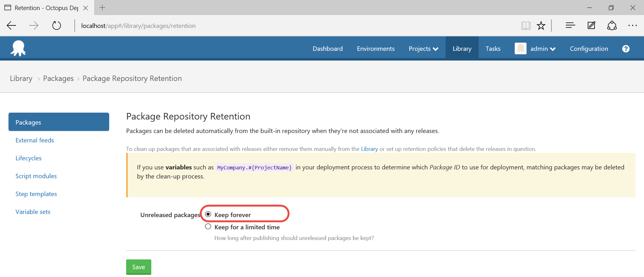This screenshot has width=644, height=277.
Task: Open the browser Hub icon
Action: coord(570,25)
